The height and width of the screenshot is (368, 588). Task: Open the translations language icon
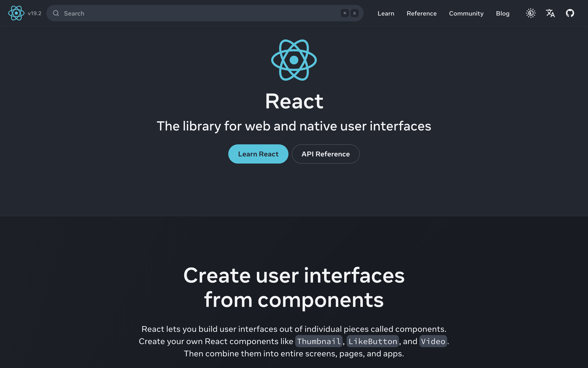click(x=550, y=13)
